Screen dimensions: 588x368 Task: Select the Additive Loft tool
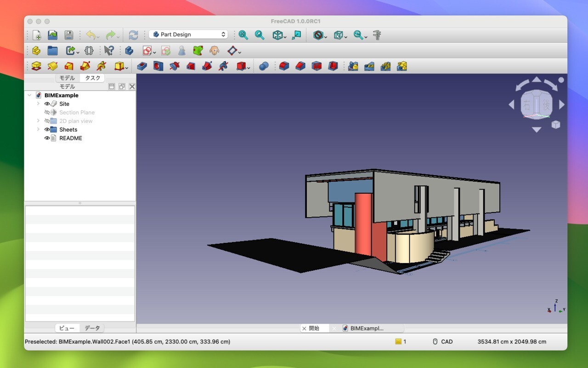tap(69, 66)
